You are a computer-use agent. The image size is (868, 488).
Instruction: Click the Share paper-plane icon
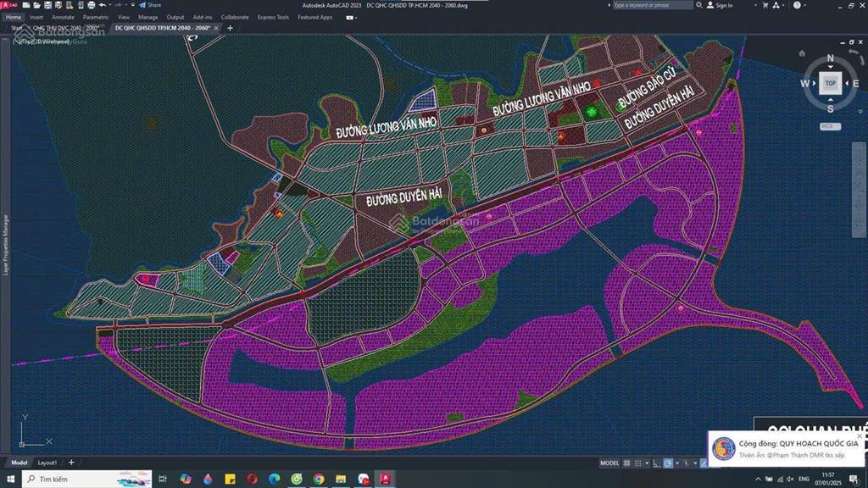point(142,5)
